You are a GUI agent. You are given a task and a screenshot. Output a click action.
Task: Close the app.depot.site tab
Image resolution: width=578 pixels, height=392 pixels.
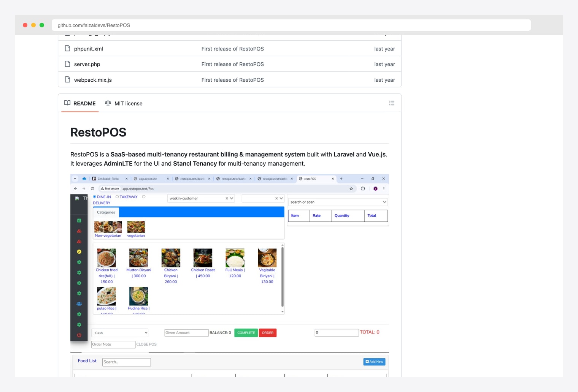click(x=168, y=179)
